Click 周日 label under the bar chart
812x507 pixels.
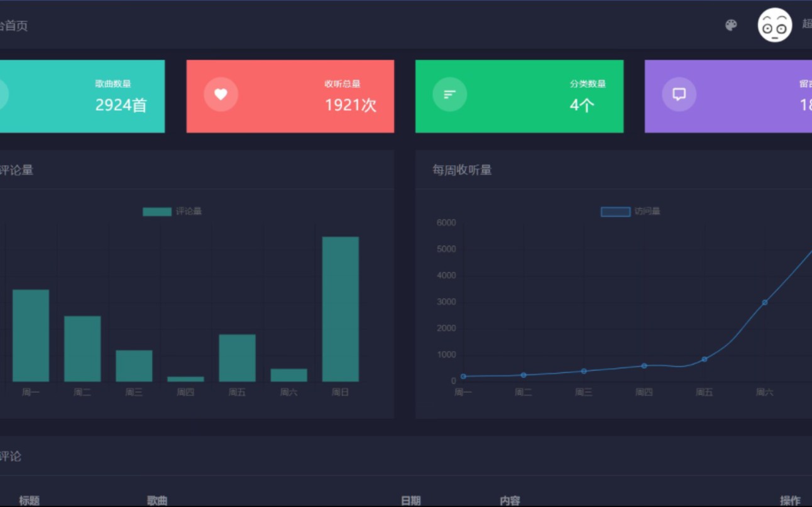pyautogui.click(x=340, y=393)
